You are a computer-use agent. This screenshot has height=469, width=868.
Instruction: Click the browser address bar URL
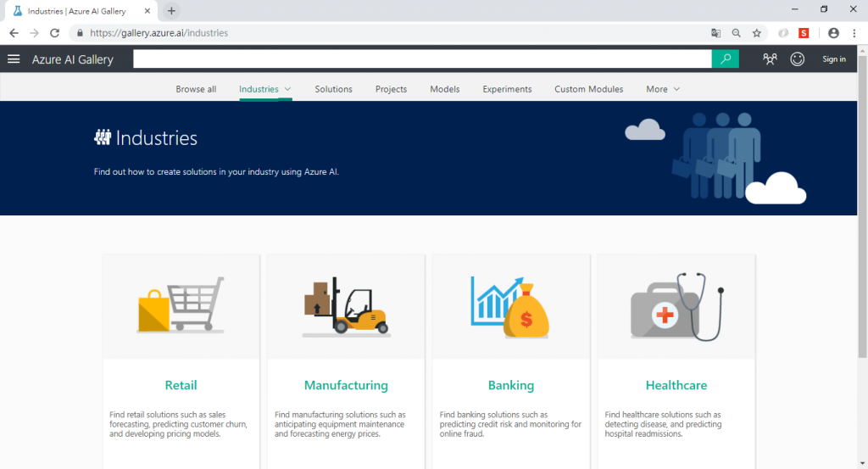(159, 33)
